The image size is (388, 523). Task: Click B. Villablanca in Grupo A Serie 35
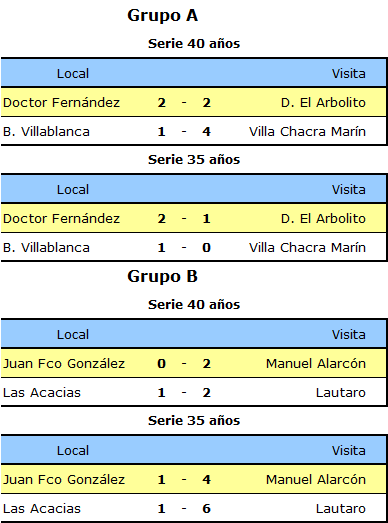[x=46, y=247]
